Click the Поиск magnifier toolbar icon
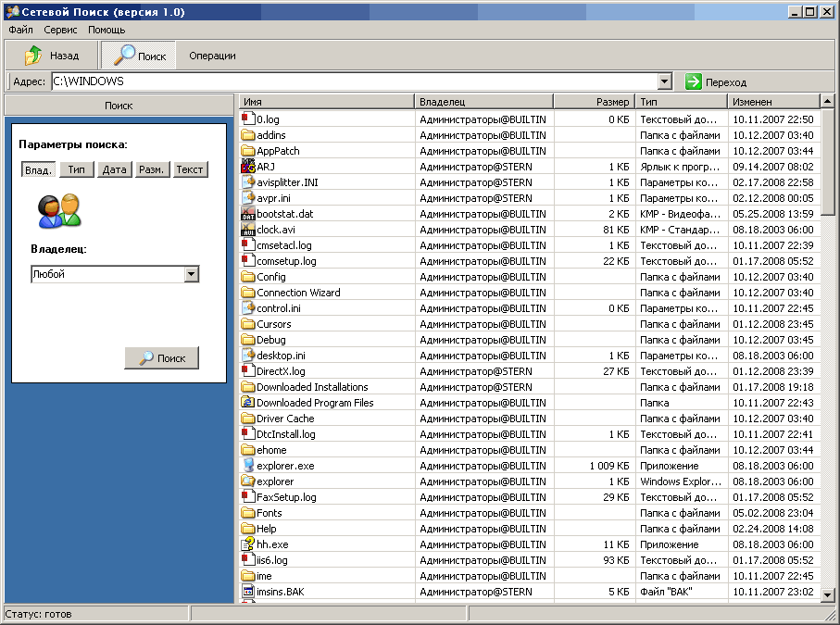 pyautogui.click(x=124, y=56)
